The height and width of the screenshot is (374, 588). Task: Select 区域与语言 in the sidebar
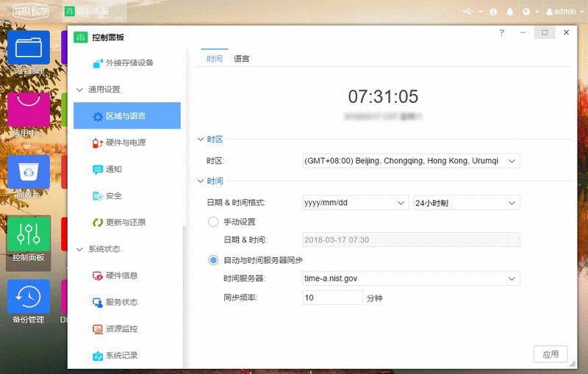click(x=127, y=116)
